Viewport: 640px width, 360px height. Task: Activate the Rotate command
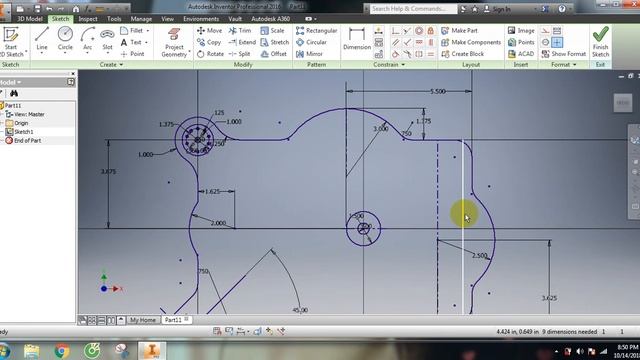coord(210,54)
